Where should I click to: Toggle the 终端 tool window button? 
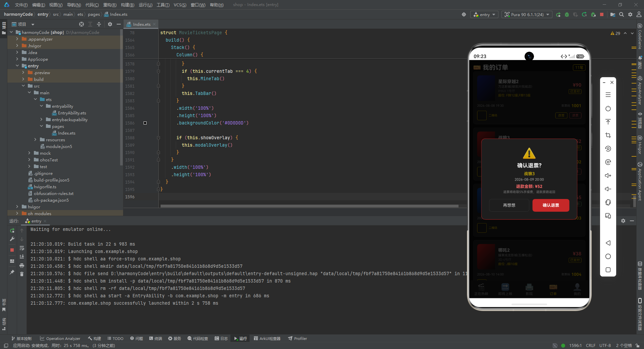click(156, 339)
